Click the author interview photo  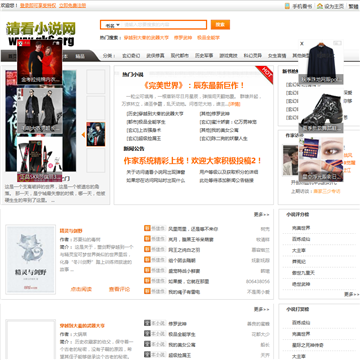290,160
